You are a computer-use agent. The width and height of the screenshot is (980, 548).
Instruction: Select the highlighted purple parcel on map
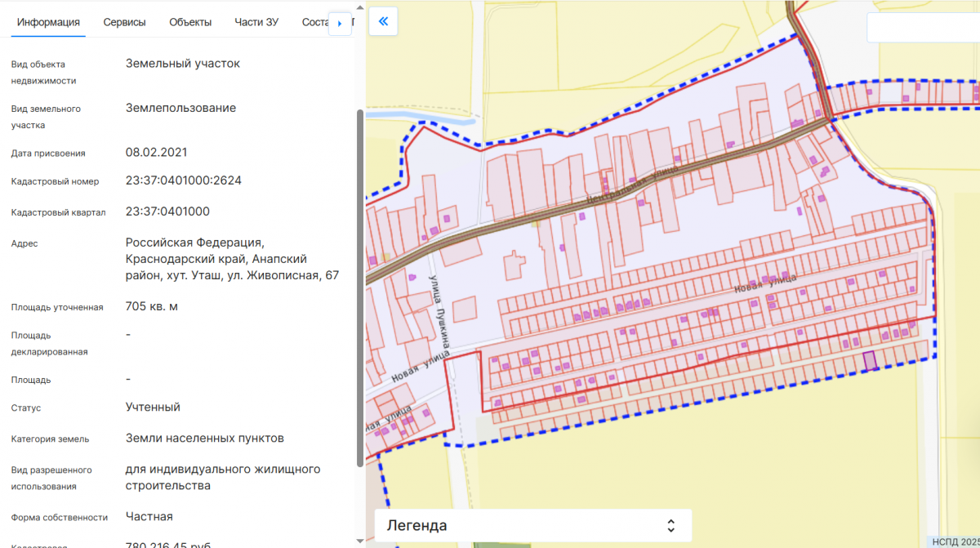(871, 360)
